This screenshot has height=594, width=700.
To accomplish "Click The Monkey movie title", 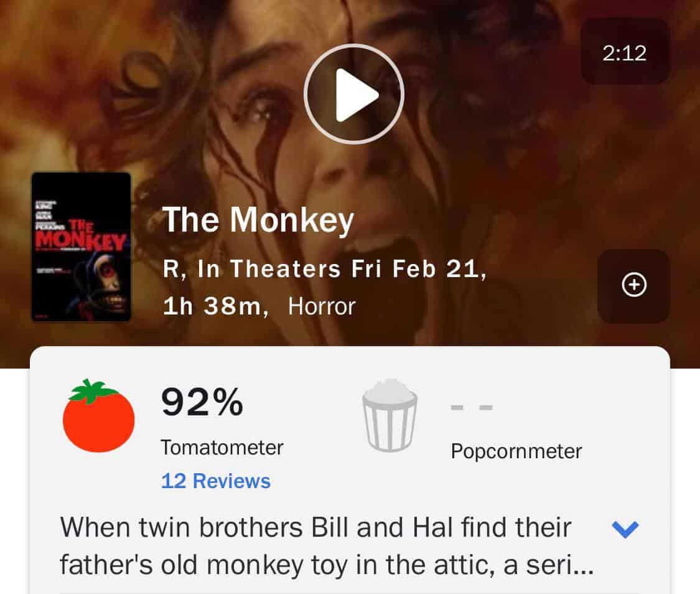I will 258,220.
